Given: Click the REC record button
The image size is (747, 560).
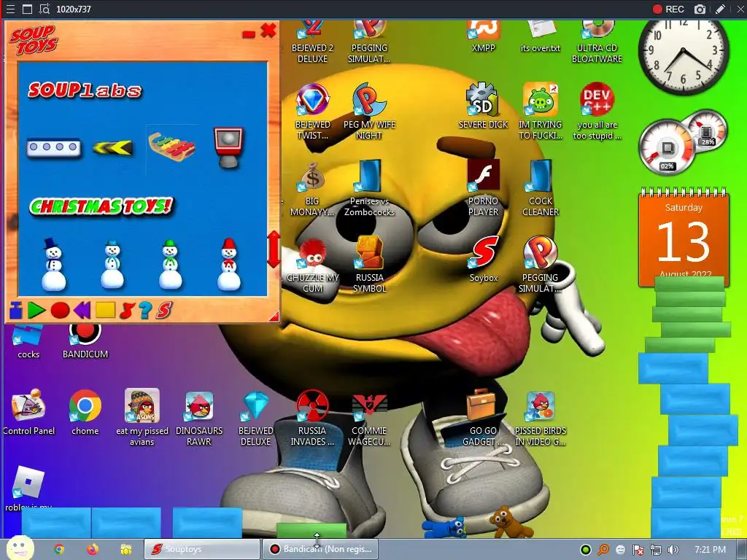Looking at the screenshot, I should pyautogui.click(x=668, y=9).
